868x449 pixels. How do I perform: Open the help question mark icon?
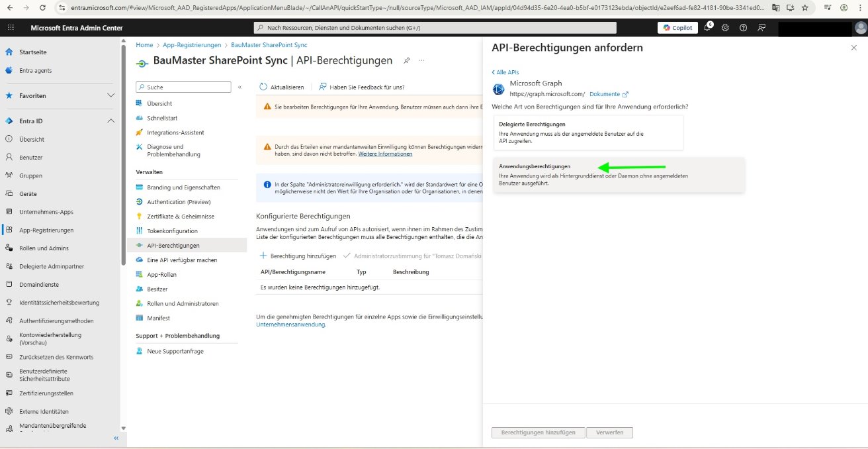(743, 27)
